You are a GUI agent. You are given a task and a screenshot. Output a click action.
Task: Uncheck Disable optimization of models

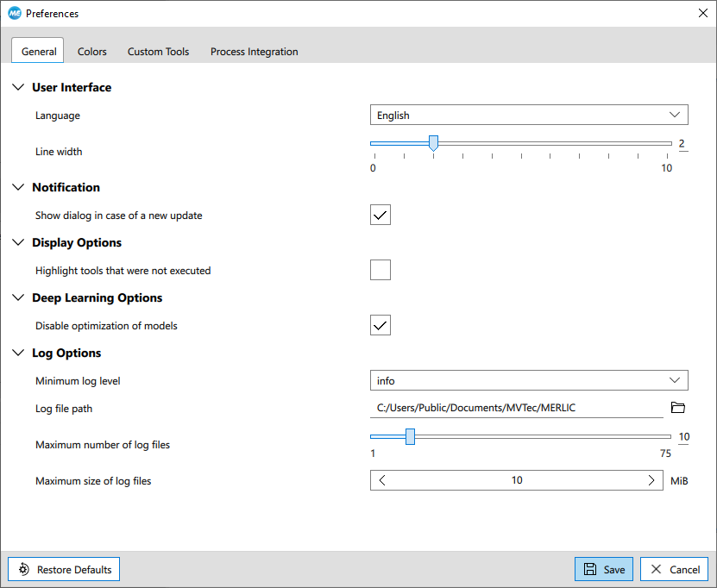(x=381, y=325)
